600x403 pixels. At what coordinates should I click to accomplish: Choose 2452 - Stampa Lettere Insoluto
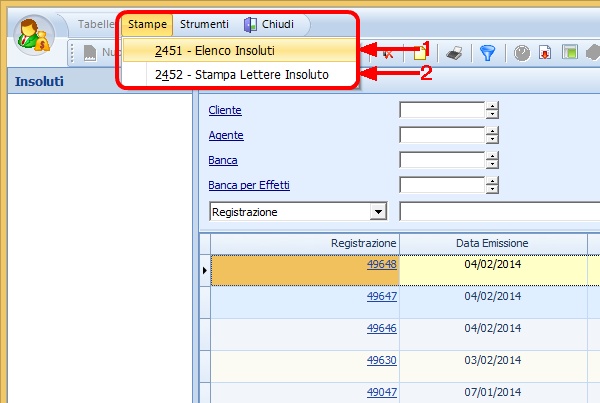[242, 74]
